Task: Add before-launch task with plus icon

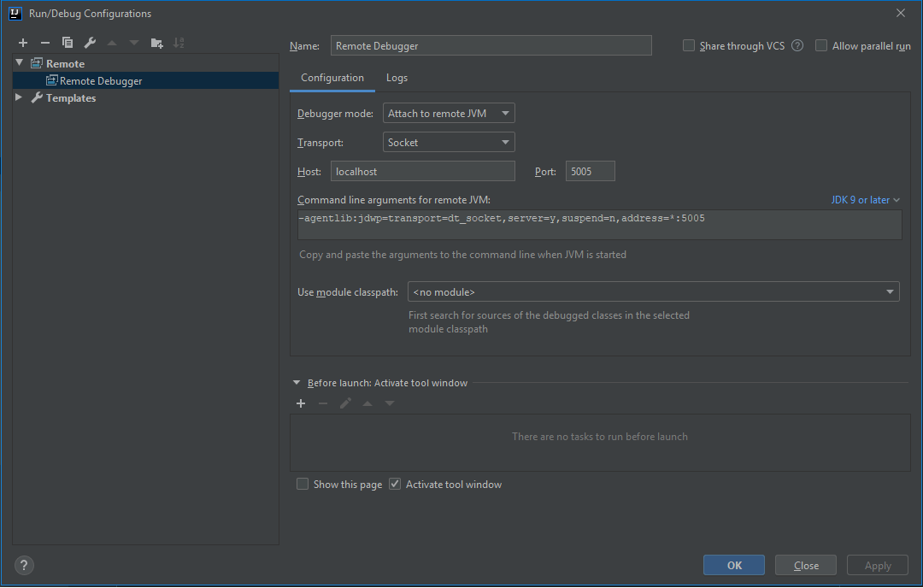Action: pyautogui.click(x=301, y=403)
